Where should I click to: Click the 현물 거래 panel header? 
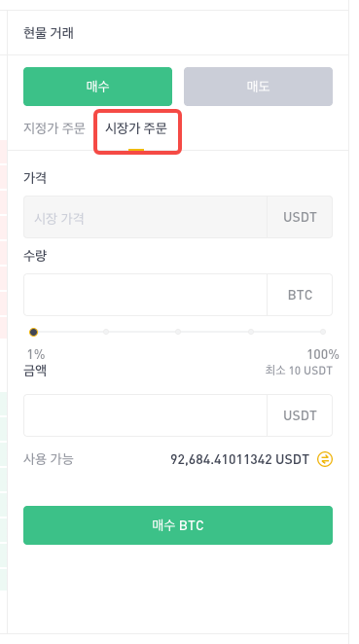coord(49,32)
